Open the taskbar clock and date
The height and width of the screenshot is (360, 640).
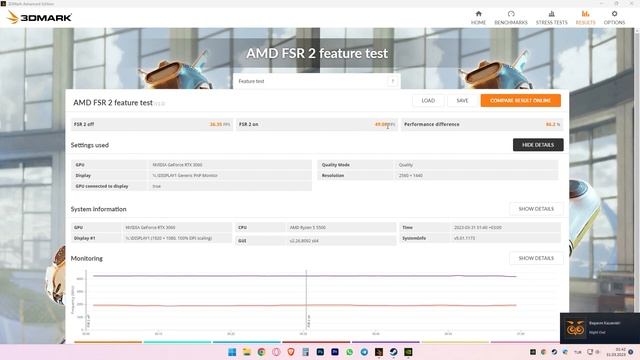616,352
